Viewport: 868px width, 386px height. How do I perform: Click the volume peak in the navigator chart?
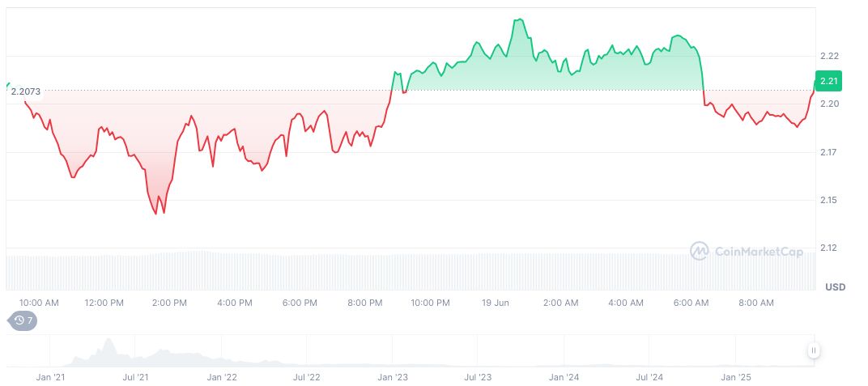point(104,350)
